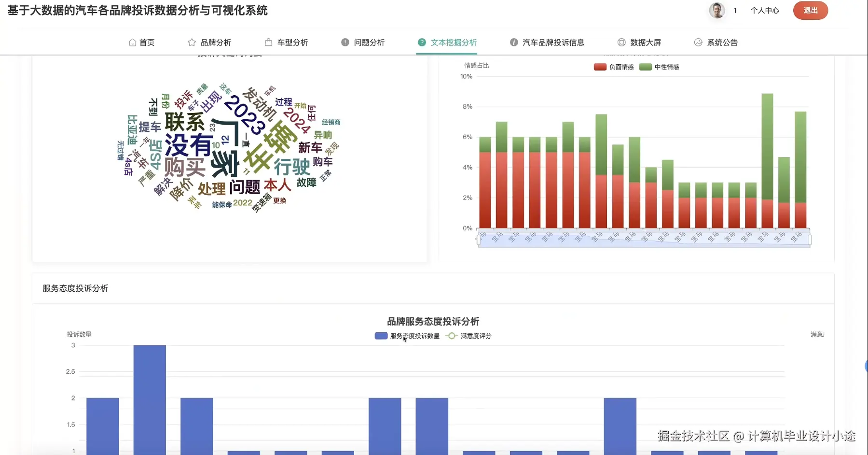This screenshot has width=868, height=455.
Task: Toggle the 中性情感 legend item
Action: tap(660, 67)
